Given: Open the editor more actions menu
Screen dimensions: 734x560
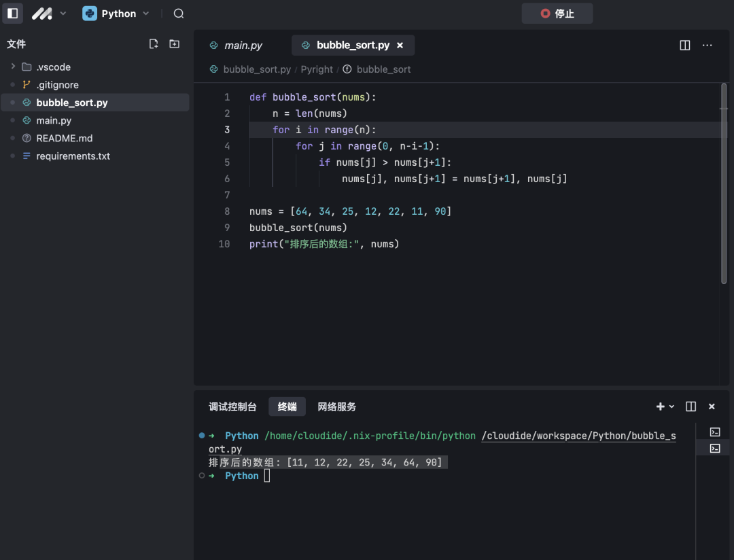Looking at the screenshot, I should [707, 45].
